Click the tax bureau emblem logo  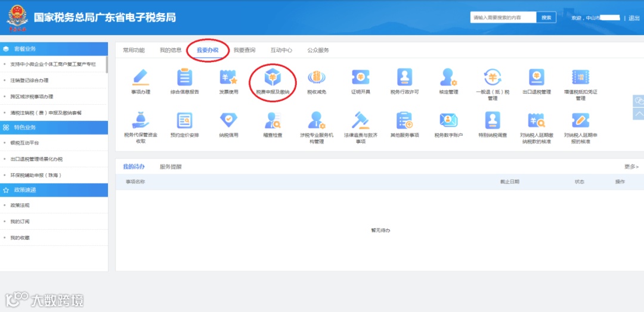click(17, 18)
